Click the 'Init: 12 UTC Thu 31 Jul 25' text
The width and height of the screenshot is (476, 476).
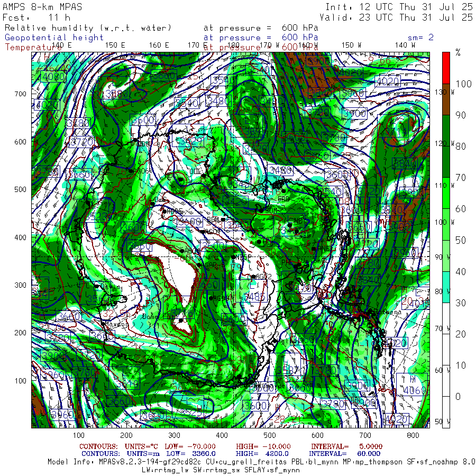[399, 7]
